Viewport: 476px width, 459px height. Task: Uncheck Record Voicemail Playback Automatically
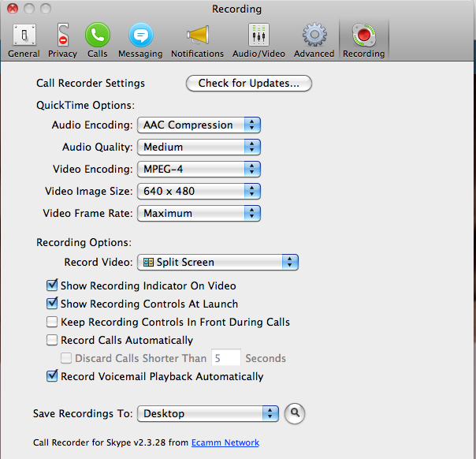pos(53,376)
